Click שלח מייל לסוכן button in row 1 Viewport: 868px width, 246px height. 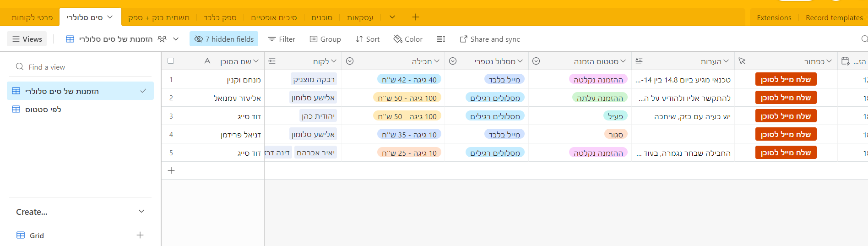[786, 79]
